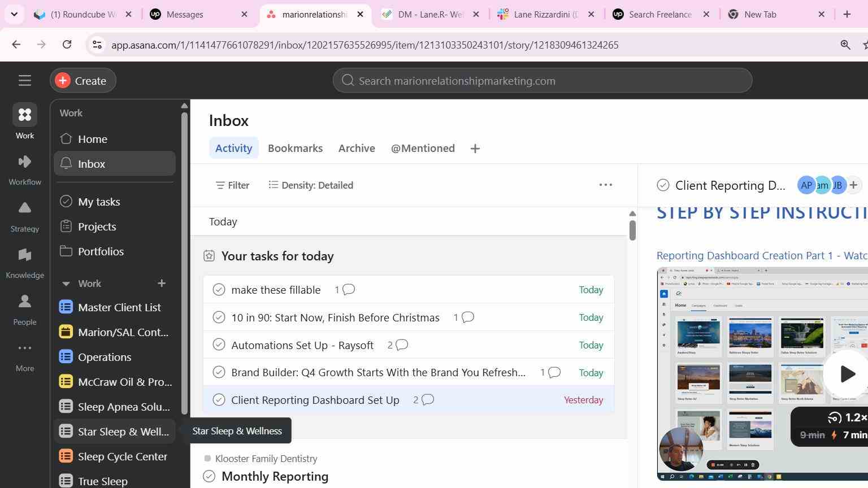Add a collaborator with the plus icon by avatars

coord(853,185)
